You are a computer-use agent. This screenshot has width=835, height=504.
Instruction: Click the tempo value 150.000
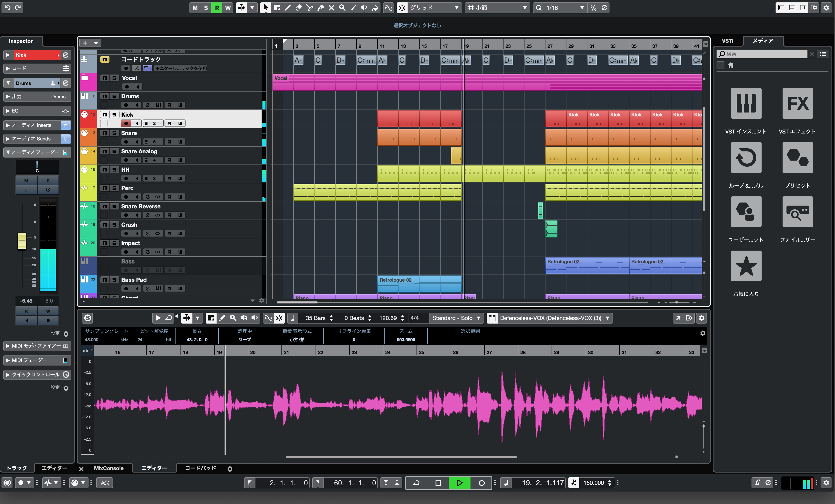click(593, 483)
